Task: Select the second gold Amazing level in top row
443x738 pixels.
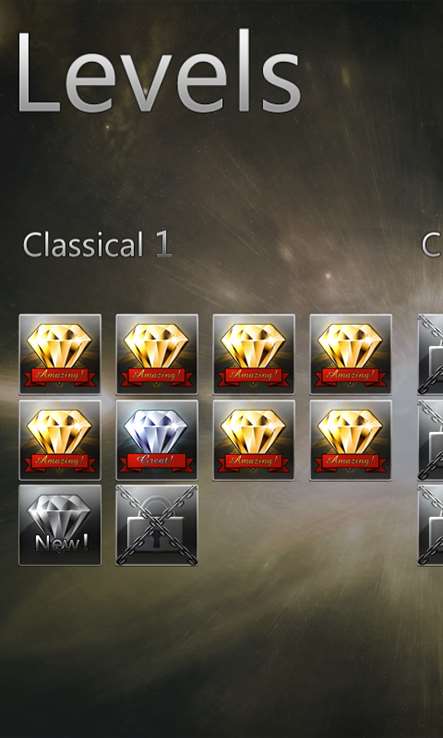Action: click(x=157, y=354)
